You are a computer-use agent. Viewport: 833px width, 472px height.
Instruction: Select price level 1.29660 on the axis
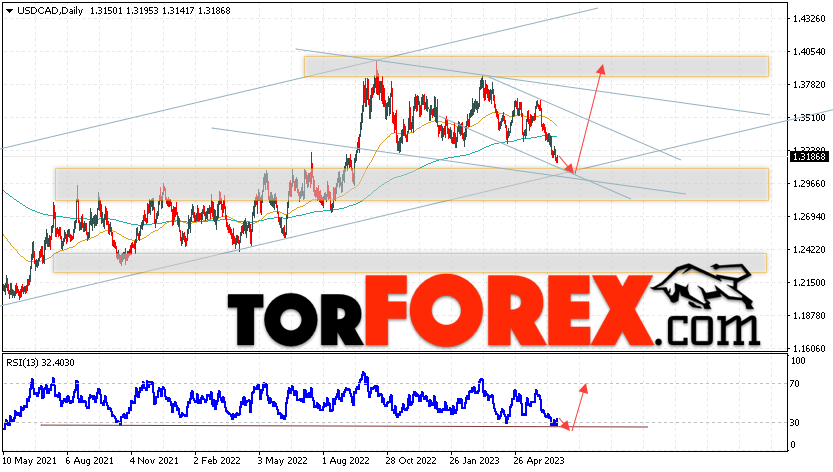pyautogui.click(x=809, y=183)
